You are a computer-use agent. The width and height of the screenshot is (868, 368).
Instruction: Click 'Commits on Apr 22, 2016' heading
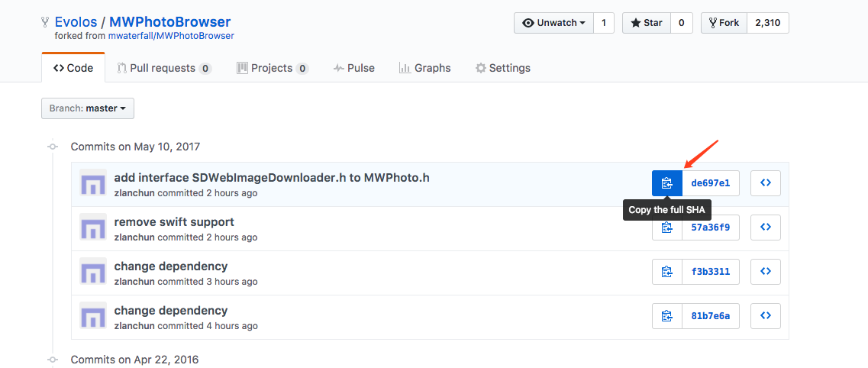[x=134, y=359]
